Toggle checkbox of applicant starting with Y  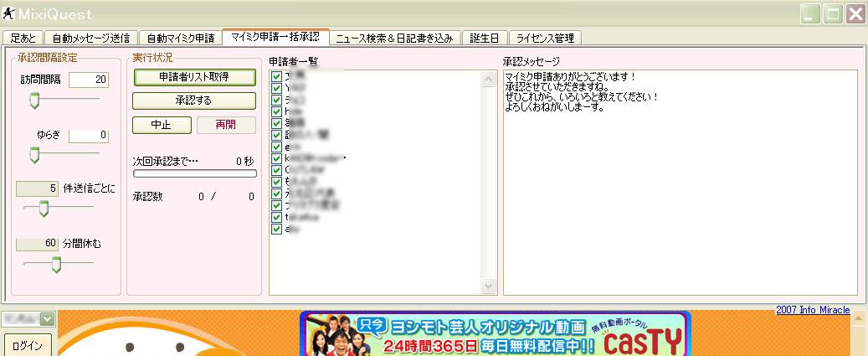[x=277, y=87]
